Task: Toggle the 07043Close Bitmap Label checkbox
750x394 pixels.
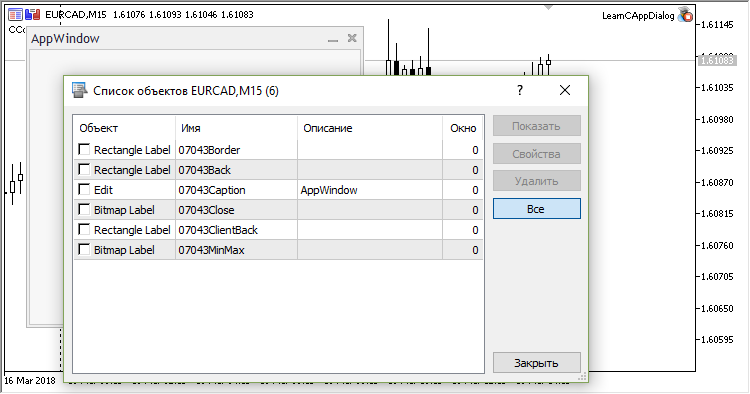Action: pos(84,210)
